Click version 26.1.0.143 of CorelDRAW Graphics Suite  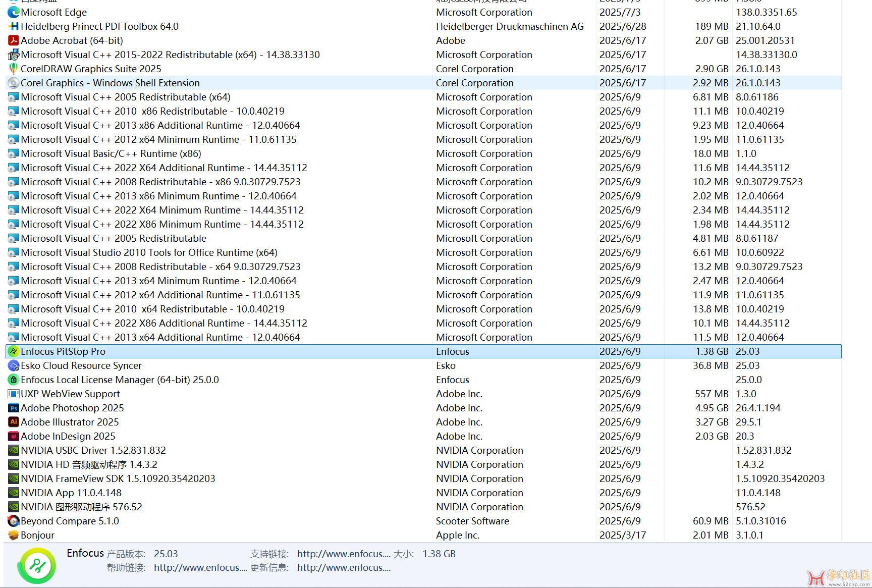[758, 69]
